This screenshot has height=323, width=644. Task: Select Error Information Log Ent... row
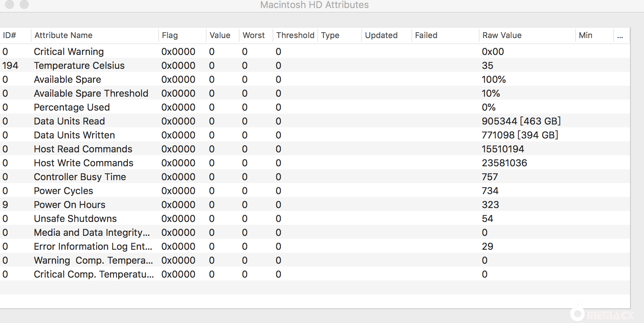pos(315,246)
